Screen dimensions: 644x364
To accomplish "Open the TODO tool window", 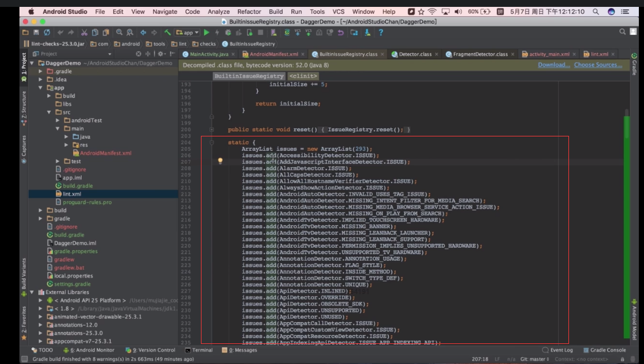I will 42,350.
